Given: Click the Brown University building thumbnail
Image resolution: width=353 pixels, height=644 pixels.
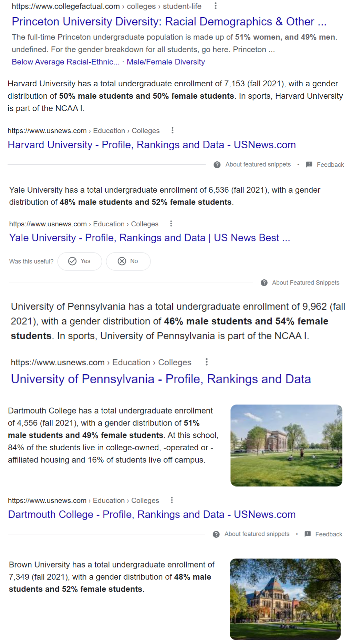Looking at the screenshot, I should [285, 599].
